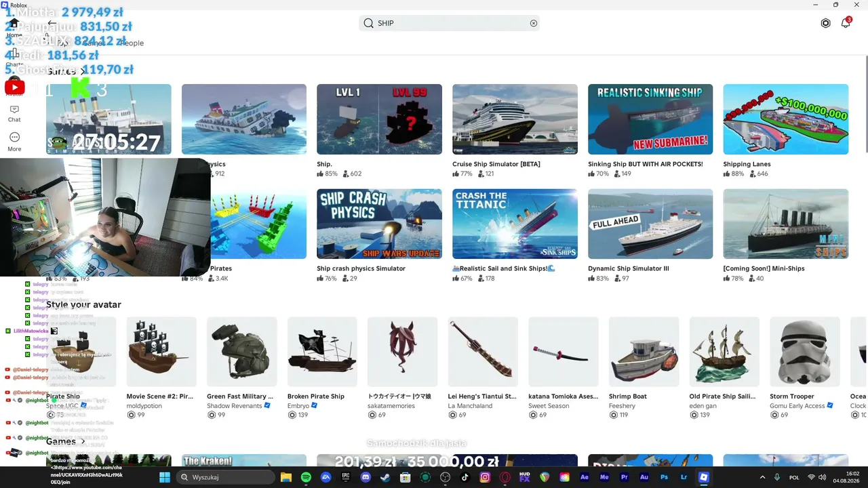Open Spotify from the taskbar
868x488 pixels.
(x=306, y=477)
